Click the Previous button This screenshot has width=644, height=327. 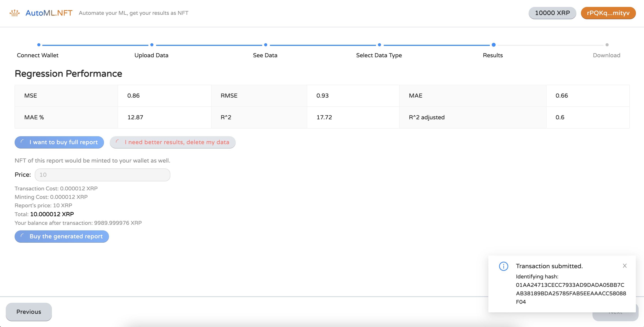click(x=29, y=312)
